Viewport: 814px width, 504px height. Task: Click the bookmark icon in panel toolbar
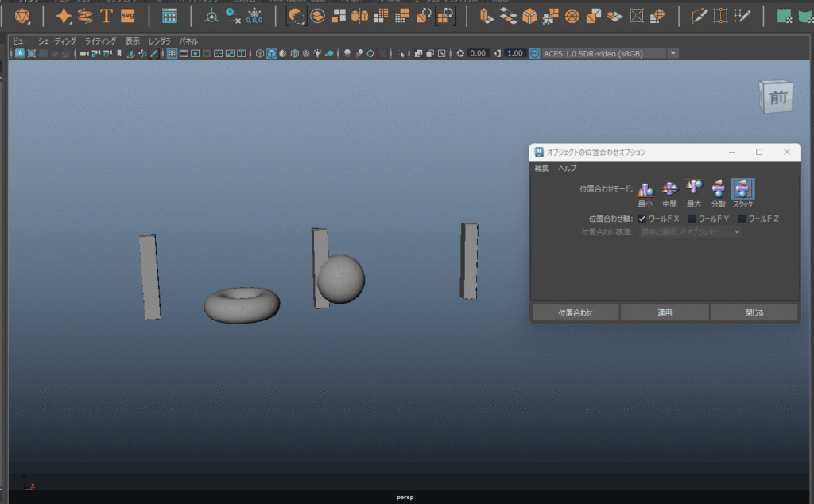click(x=119, y=53)
